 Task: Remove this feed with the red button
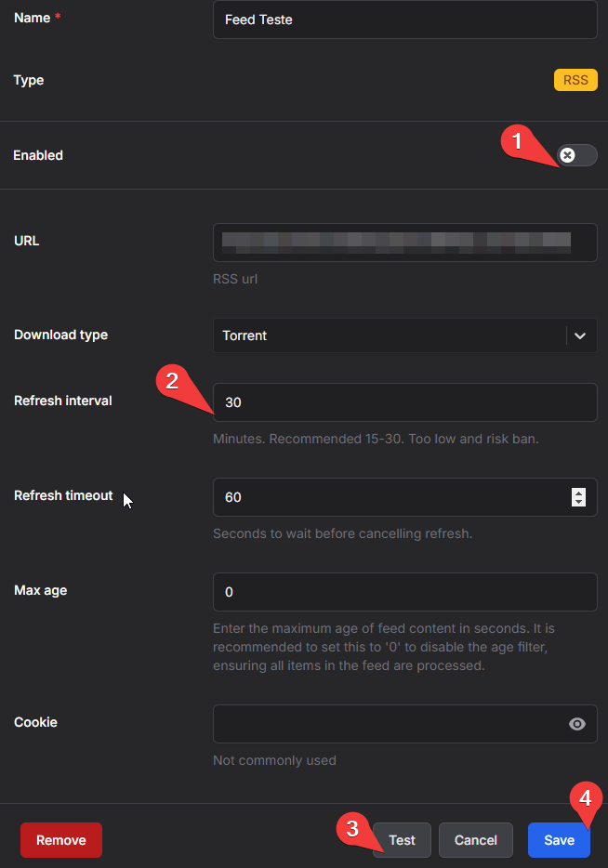[60, 840]
